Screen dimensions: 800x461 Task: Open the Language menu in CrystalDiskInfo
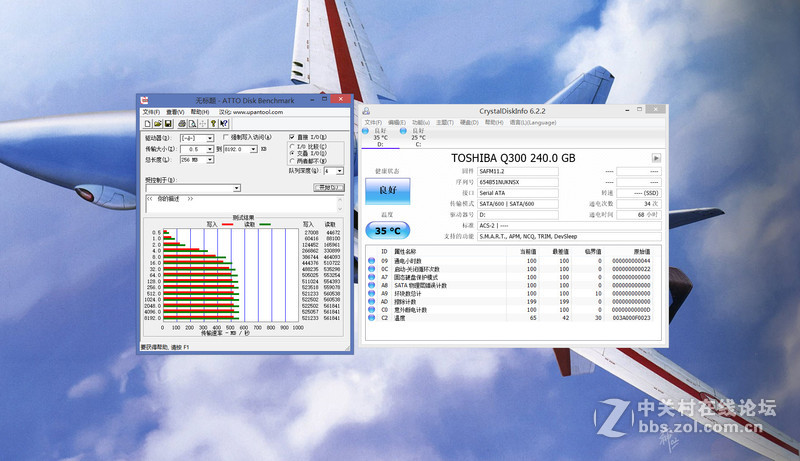[x=533, y=122]
